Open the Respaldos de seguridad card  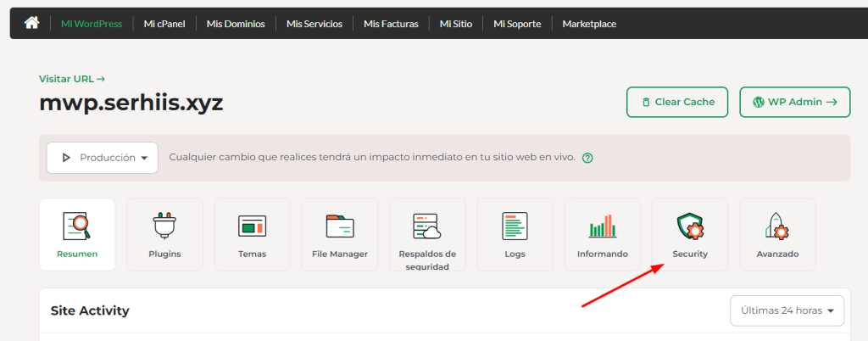[x=427, y=235]
